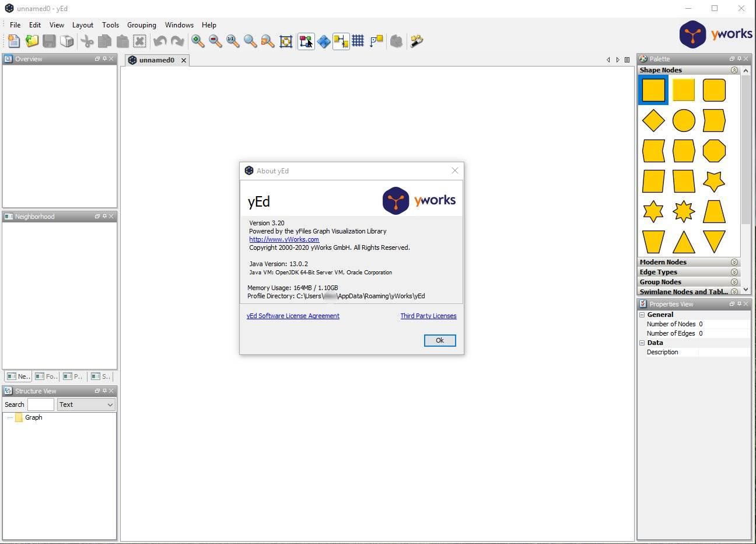Toggle the snap lines flag icon

click(377, 41)
